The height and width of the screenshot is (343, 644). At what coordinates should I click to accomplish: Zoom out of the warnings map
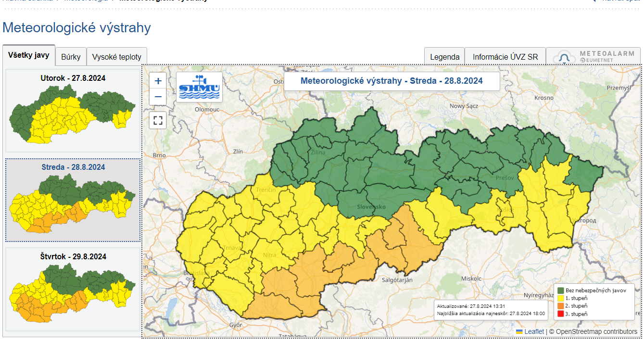(158, 98)
